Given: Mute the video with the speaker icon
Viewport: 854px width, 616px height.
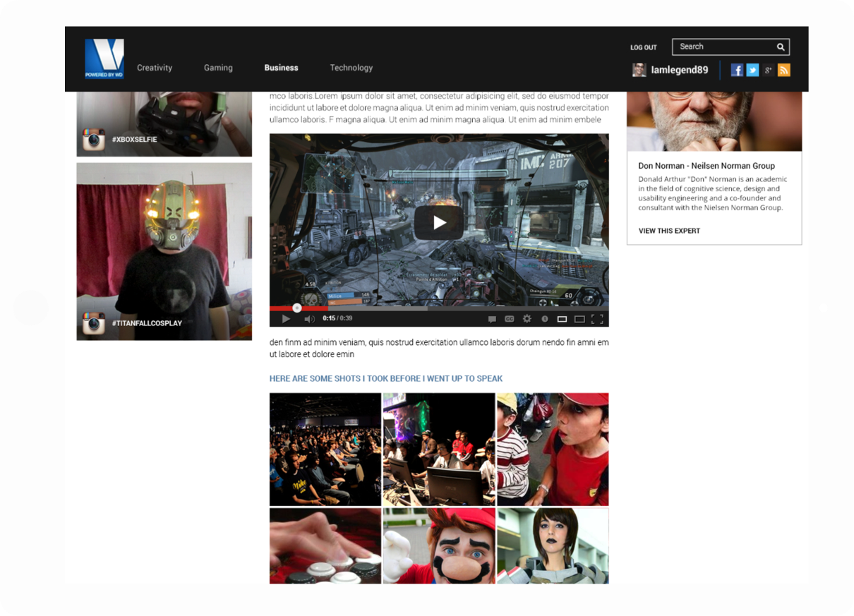Looking at the screenshot, I should 309,319.
